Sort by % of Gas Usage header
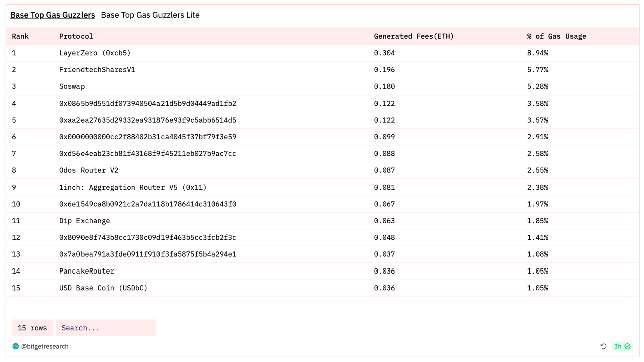 [556, 36]
